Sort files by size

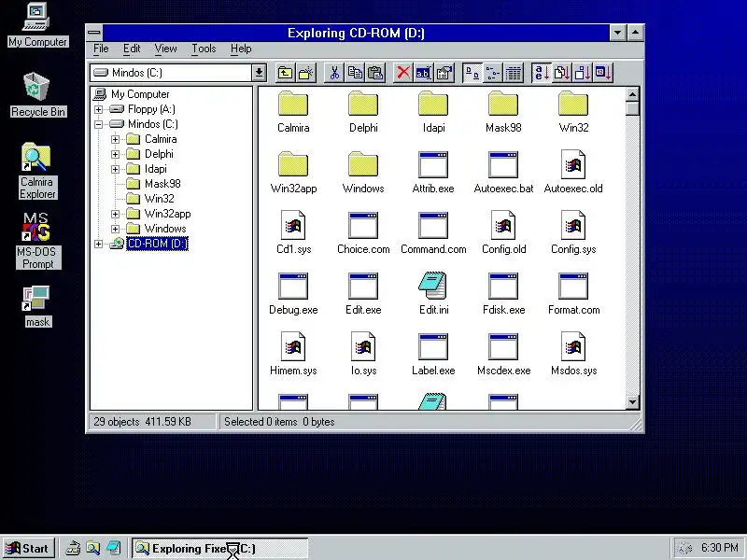[583, 73]
